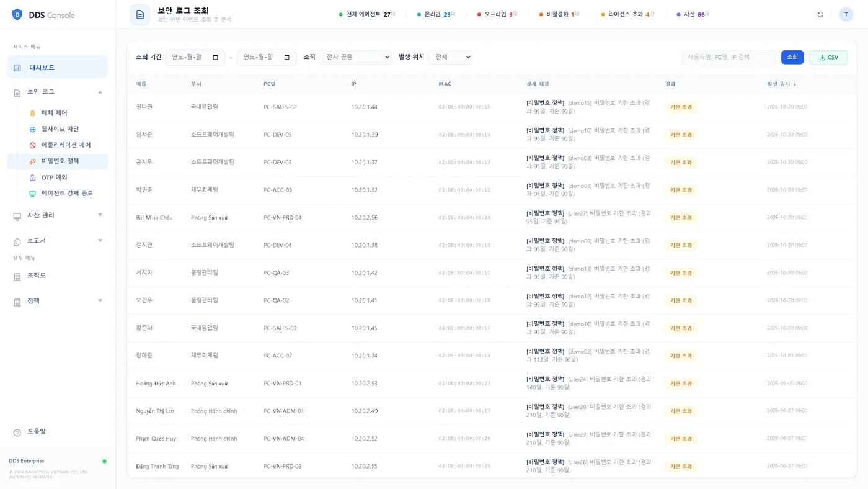Click the PC-SALES-02 cell
The height and width of the screenshot is (489, 868).
[x=280, y=107]
